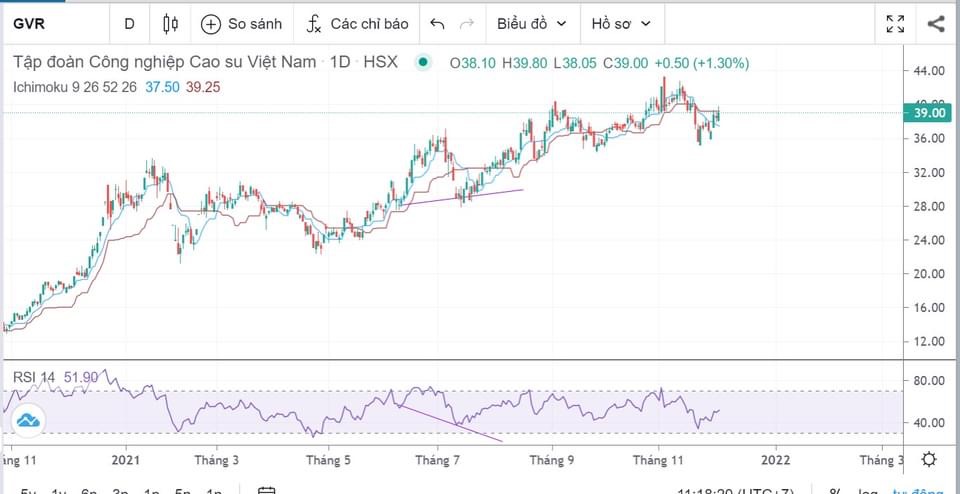The image size is (960, 494).
Task: Click the 39.00 current price label
Action: (x=928, y=113)
